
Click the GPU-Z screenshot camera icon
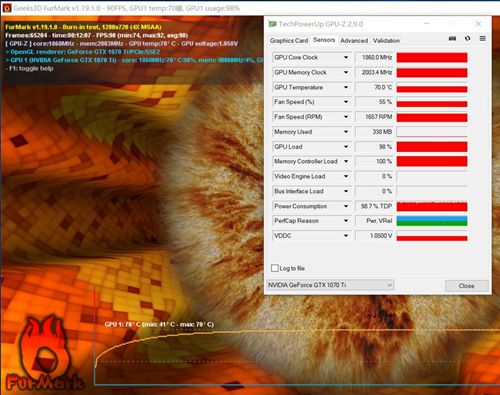[x=452, y=39]
